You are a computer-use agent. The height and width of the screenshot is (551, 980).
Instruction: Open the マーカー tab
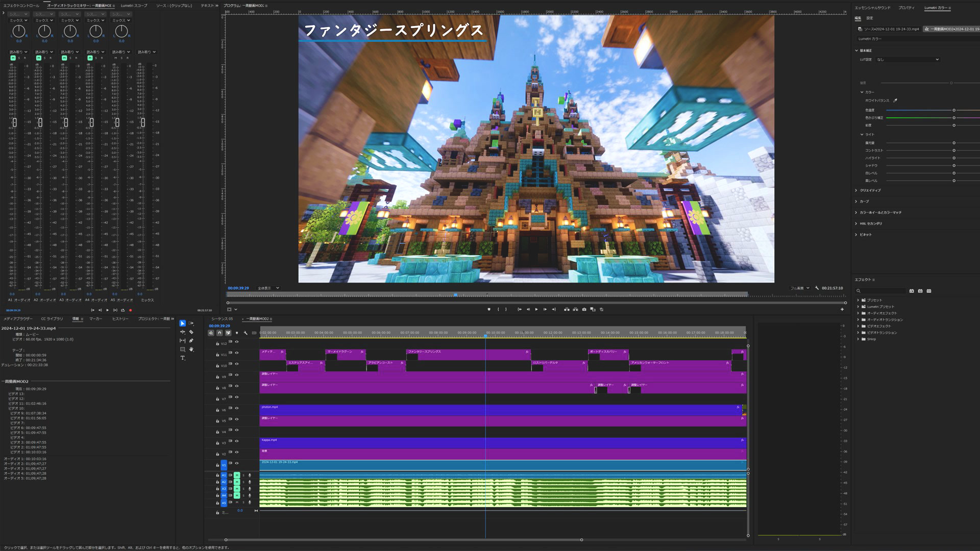(x=96, y=319)
